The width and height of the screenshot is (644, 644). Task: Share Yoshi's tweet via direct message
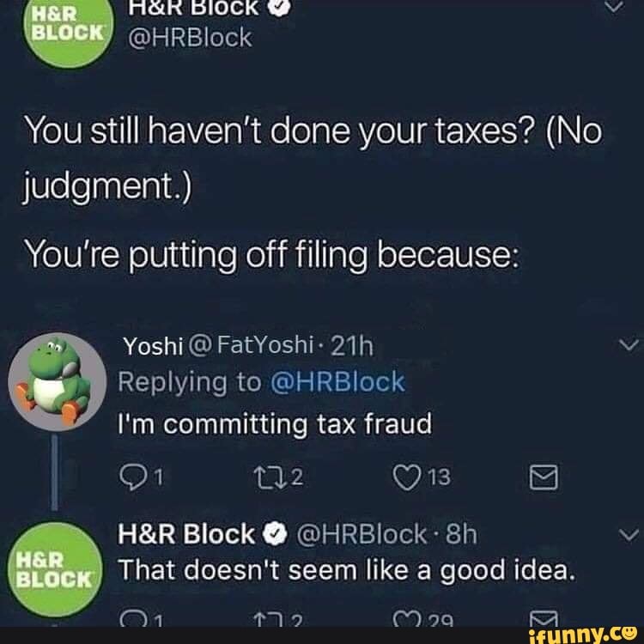click(x=544, y=477)
